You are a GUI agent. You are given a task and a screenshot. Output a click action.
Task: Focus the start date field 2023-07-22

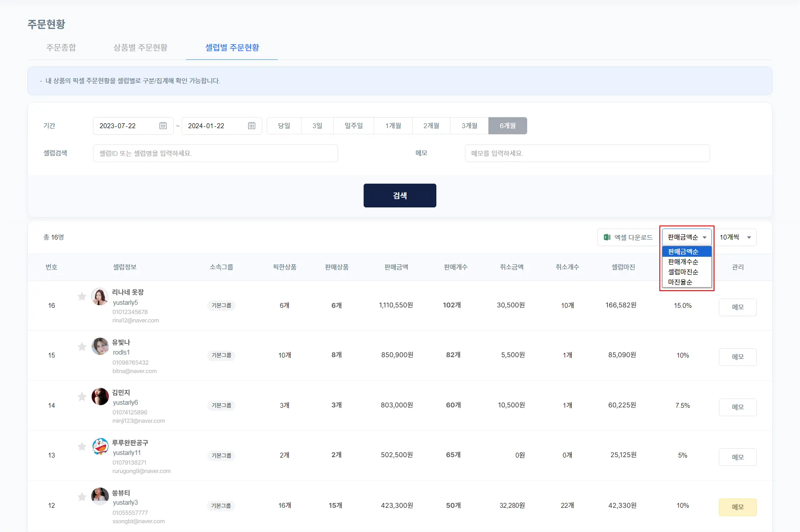tap(133, 126)
